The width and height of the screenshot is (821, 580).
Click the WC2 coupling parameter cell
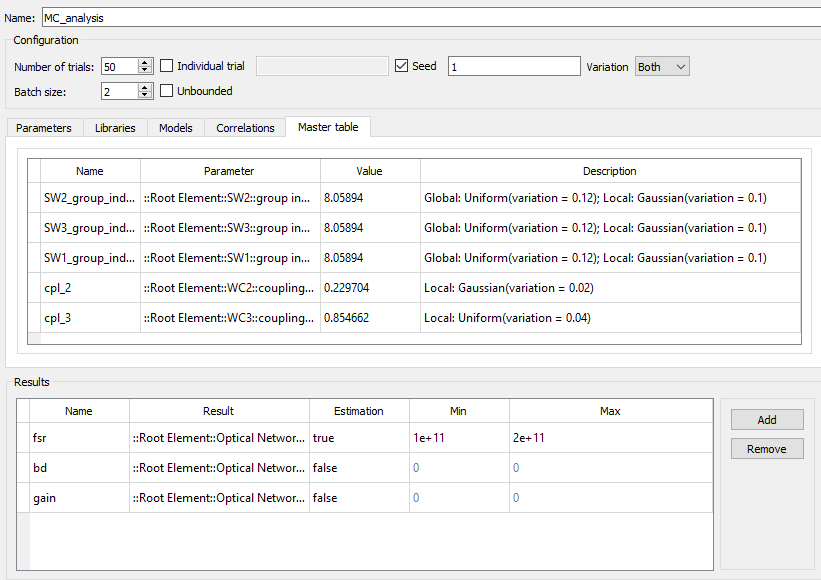tap(230, 288)
